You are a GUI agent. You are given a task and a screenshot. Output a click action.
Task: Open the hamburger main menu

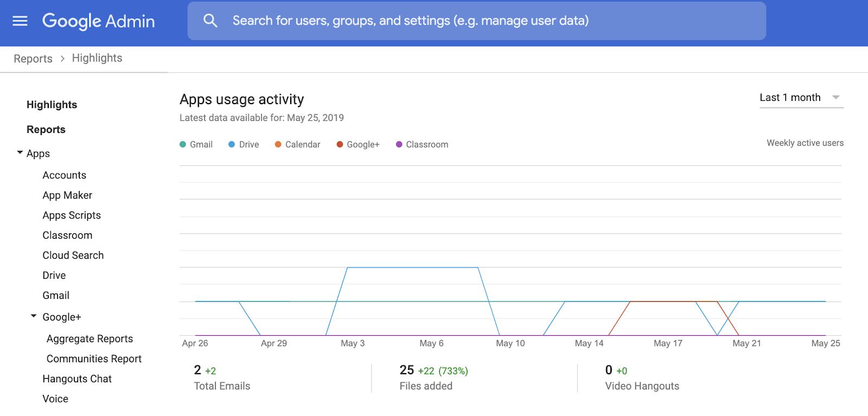(x=20, y=21)
